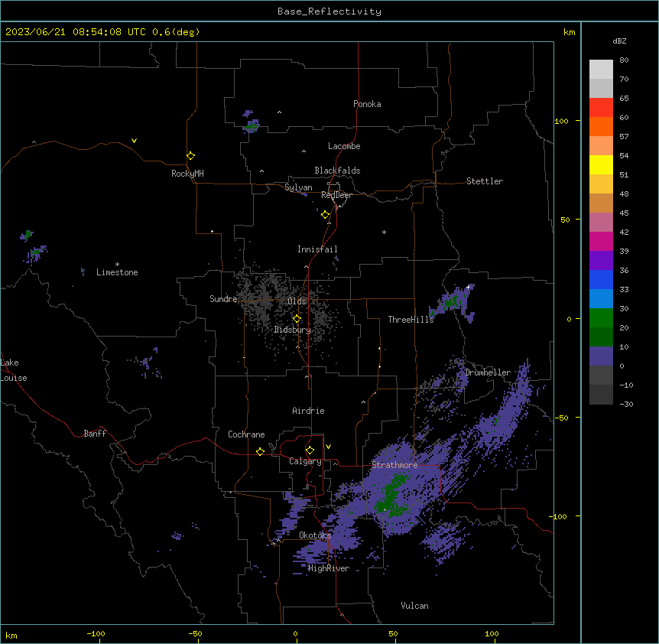Click the Banff label

click(95, 434)
